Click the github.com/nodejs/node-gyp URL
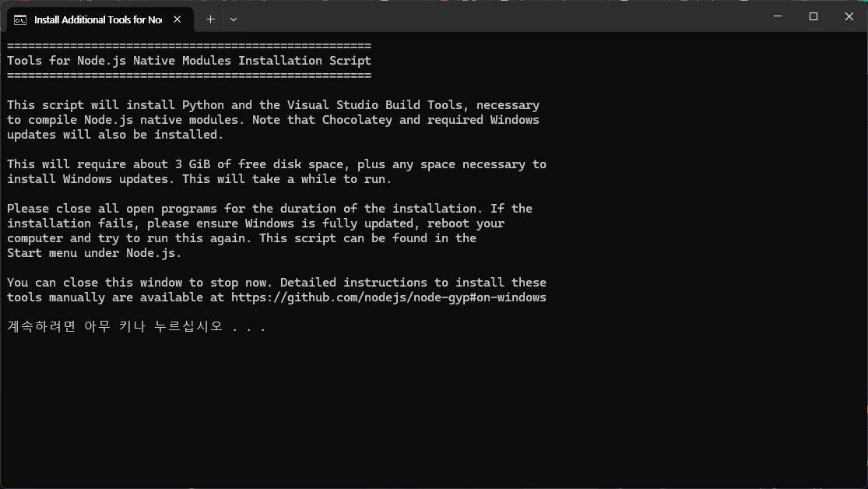This screenshot has width=868, height=489. coord(388,297)
